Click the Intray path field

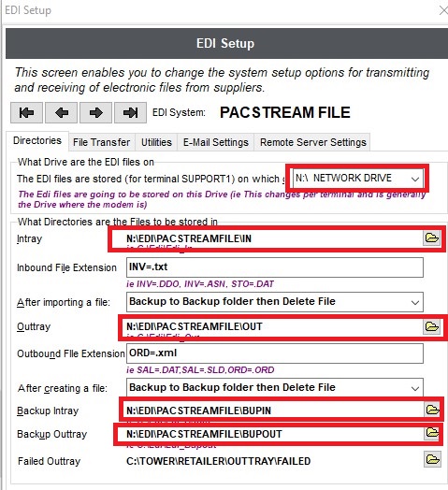point(274,238)
